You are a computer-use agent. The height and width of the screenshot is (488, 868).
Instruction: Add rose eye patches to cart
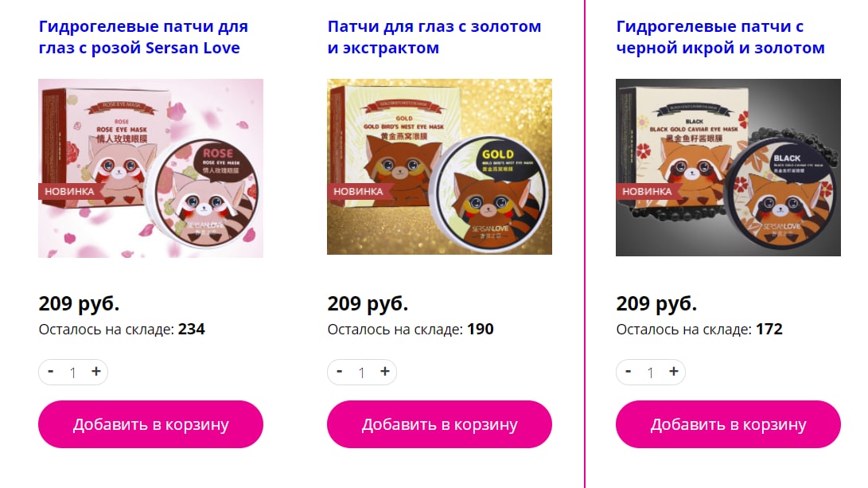coord(150,424)
